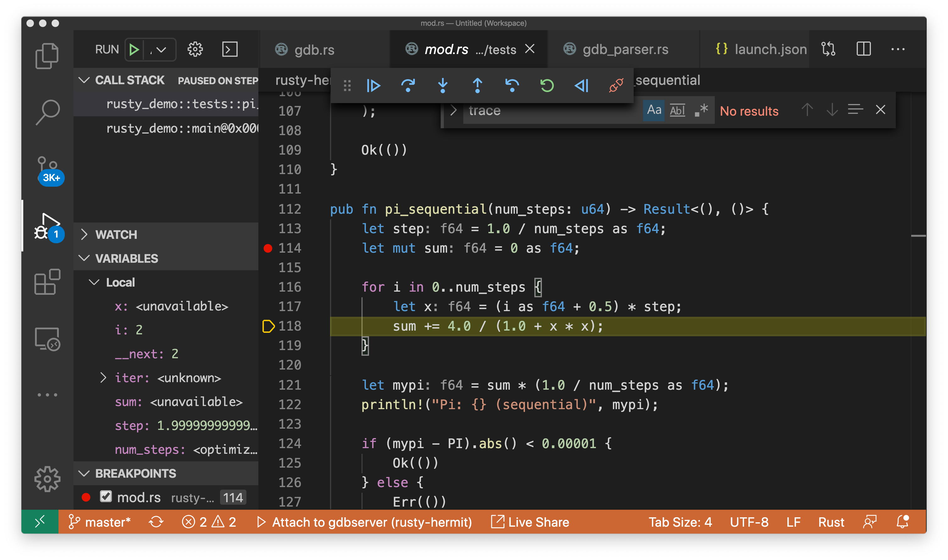Expand the iter variable in Local

pyautogui.click(x=103, y=378)
